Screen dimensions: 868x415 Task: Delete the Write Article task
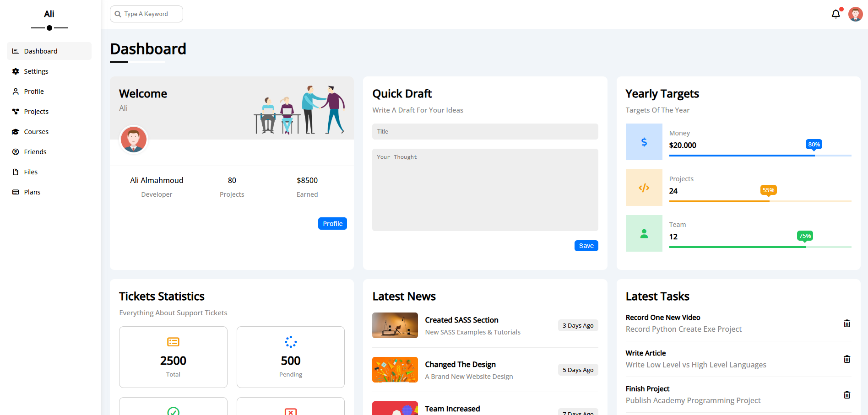point(847,359)
